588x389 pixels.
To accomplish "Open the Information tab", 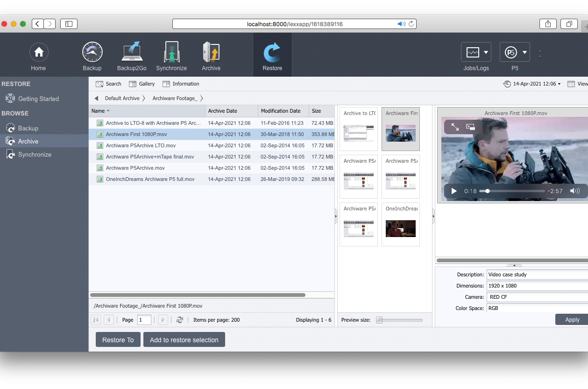I will [x=181, y=84].
